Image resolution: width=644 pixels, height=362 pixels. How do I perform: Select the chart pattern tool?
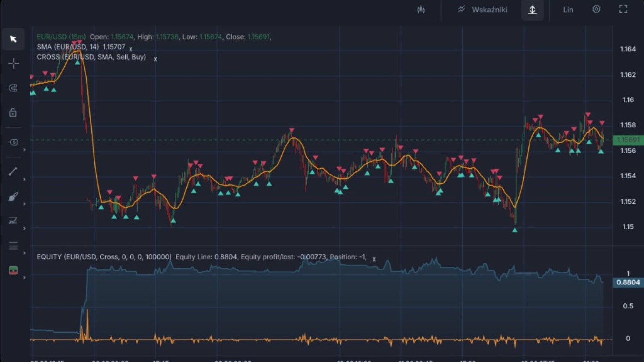[13, 221]
